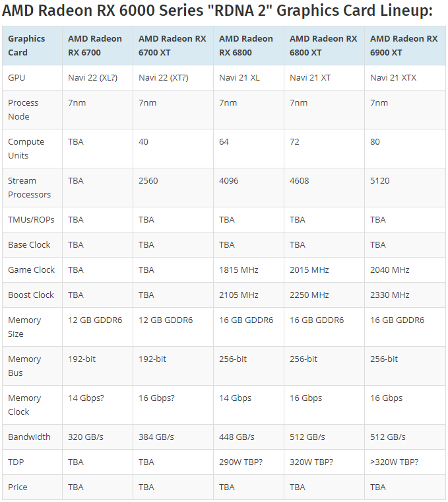The width and height of the screenshot is (448, 502).
Task: Click the 2560 stream processors cell
Action: point(148,181)
